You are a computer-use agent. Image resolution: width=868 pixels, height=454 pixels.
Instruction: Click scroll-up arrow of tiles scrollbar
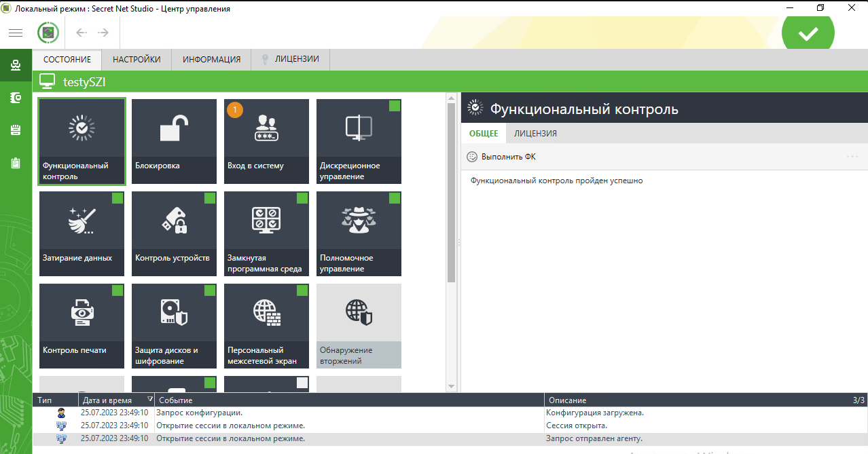[x=451, y=98]
